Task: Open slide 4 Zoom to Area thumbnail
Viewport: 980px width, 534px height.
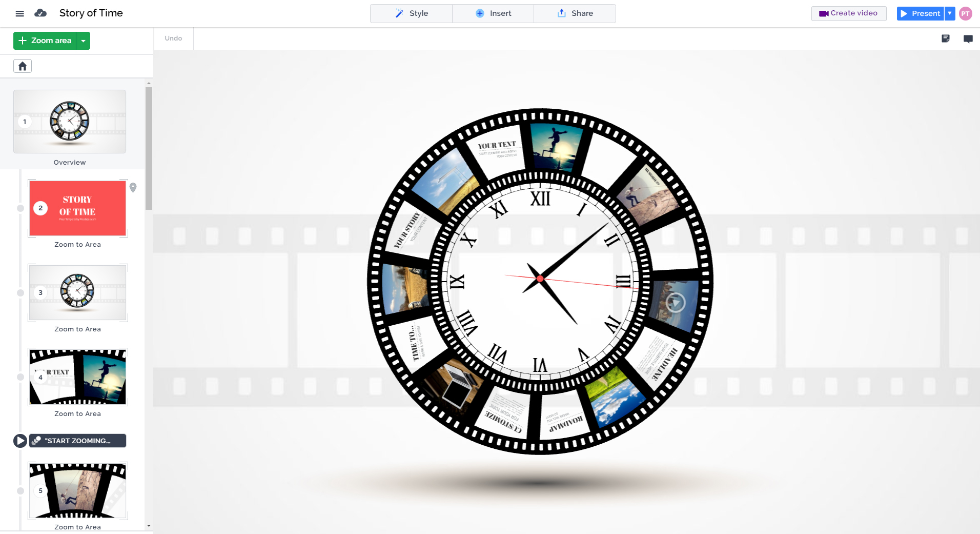Action: click(x=77, y=377)
